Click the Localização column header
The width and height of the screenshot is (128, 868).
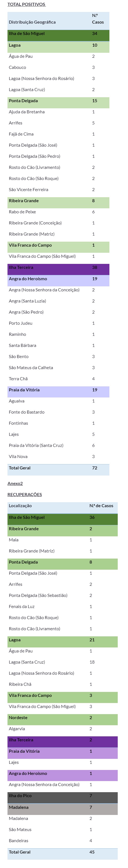click(x=20, y=506)
